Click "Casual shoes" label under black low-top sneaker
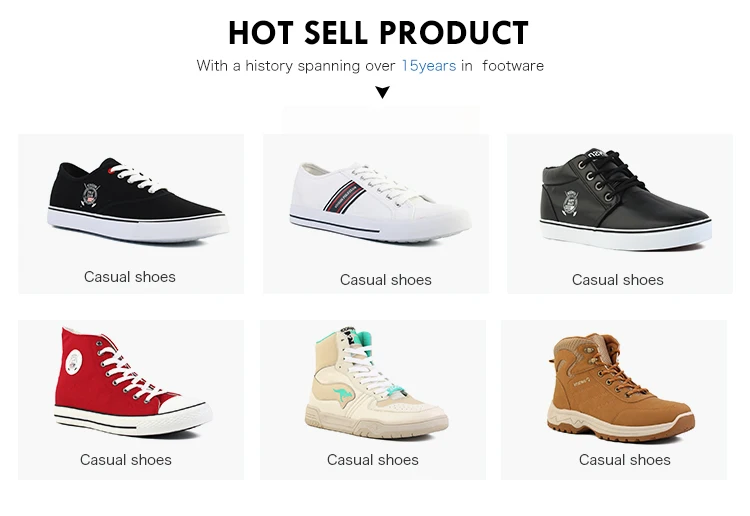 130,277
